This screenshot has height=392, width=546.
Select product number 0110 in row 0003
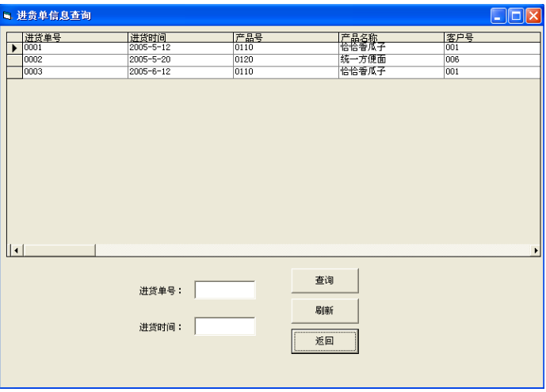coord(286,72)
